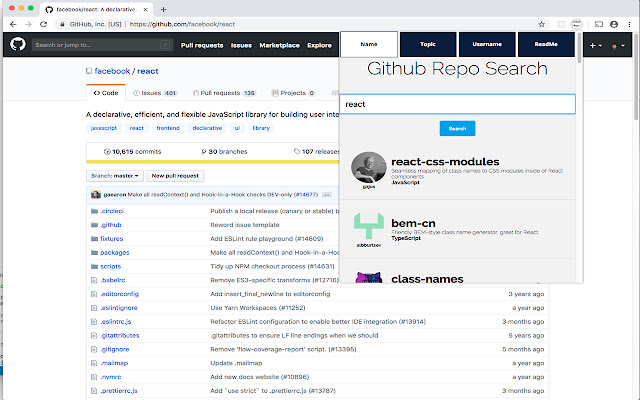Screen dimensions: 640x400
Task: Click the declarative topic tag
Action: point(207,128)
